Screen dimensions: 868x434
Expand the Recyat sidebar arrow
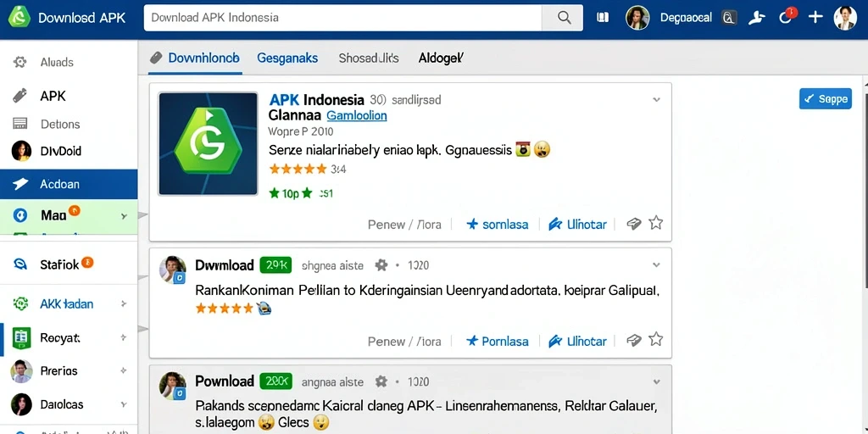pyautogui.click(x=124, y=337)
